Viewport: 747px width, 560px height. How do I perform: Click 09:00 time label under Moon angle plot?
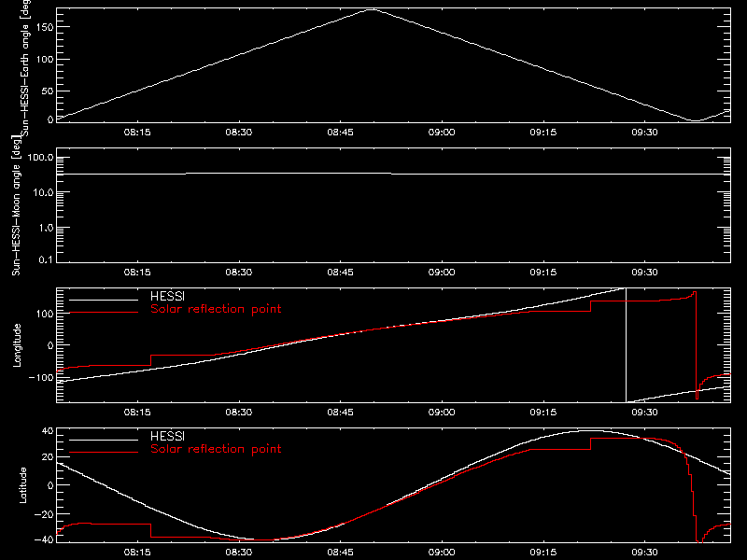(x=442, y=273)
